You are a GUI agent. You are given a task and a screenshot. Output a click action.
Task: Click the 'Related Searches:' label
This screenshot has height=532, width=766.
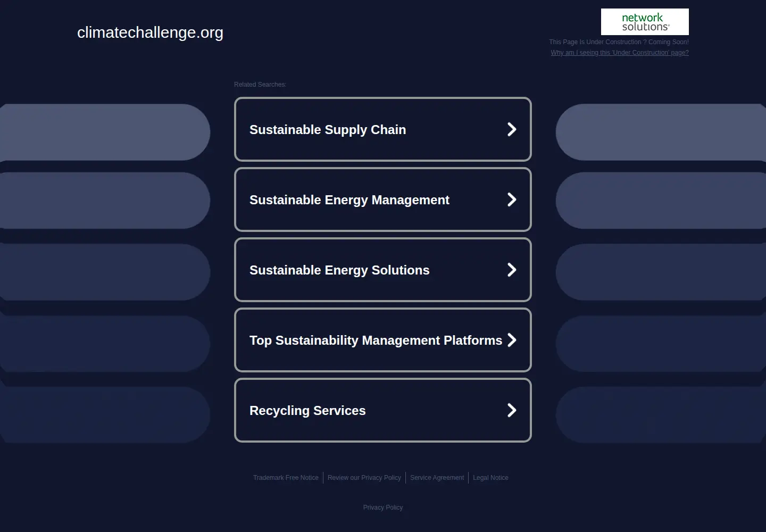[x=260, y=85]
